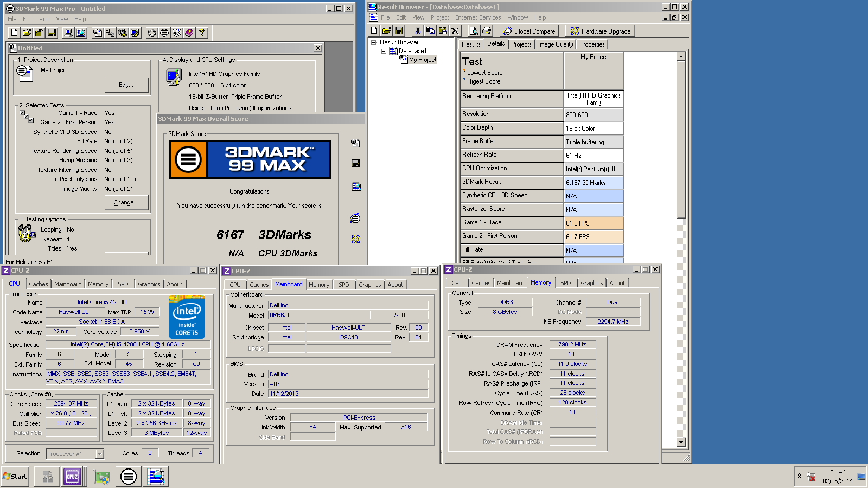
Task: Switch to Results tab in Result Browser
Action: pos(471,44)
